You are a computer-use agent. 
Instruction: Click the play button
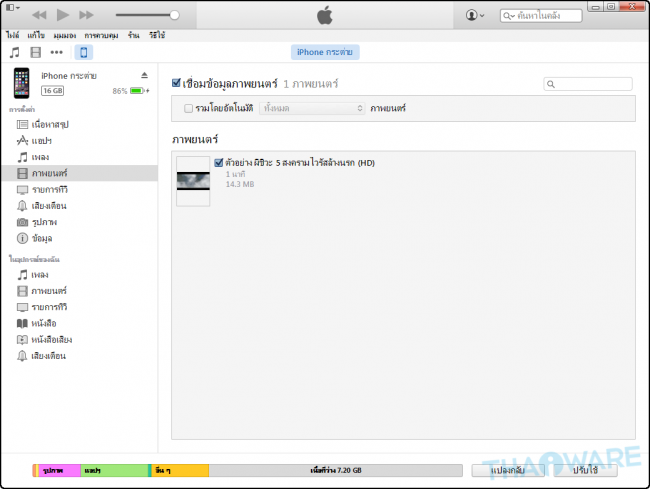pos(63,15)
